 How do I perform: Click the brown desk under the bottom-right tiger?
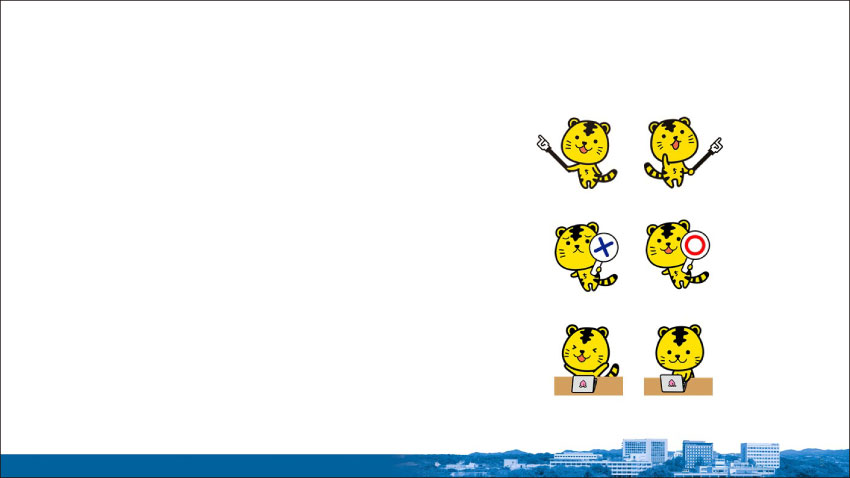tap(700, 386)
